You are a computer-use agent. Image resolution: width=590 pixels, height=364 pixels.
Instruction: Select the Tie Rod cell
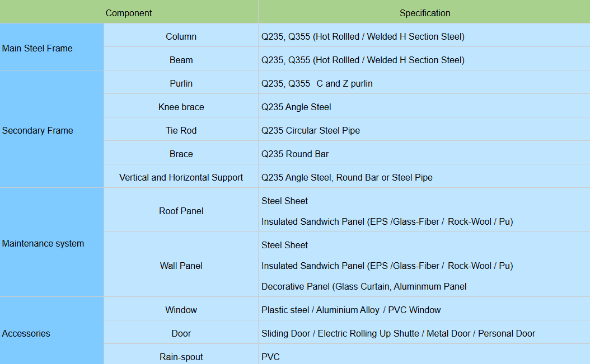(x=181, y=130)
